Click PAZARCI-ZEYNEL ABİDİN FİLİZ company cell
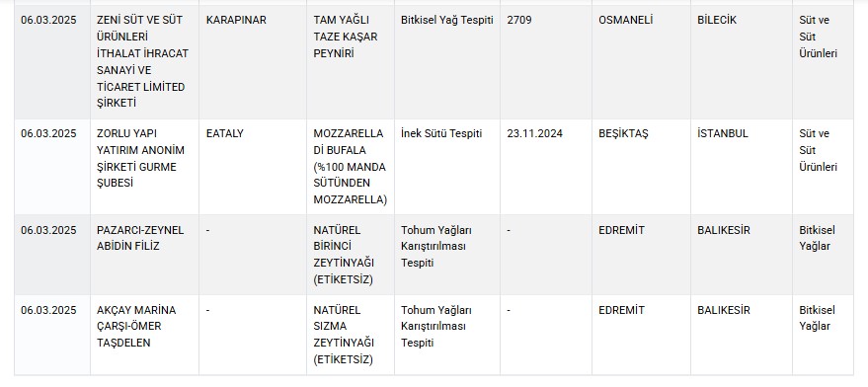 tap(144, 255)
